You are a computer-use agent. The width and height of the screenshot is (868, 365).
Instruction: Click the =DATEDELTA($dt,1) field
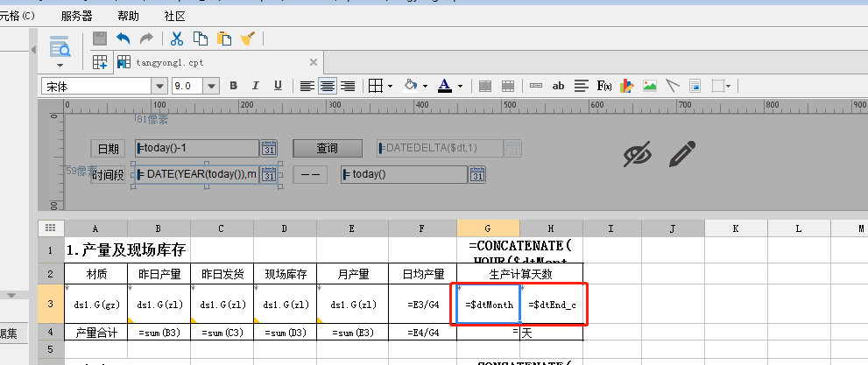(440, 148)
